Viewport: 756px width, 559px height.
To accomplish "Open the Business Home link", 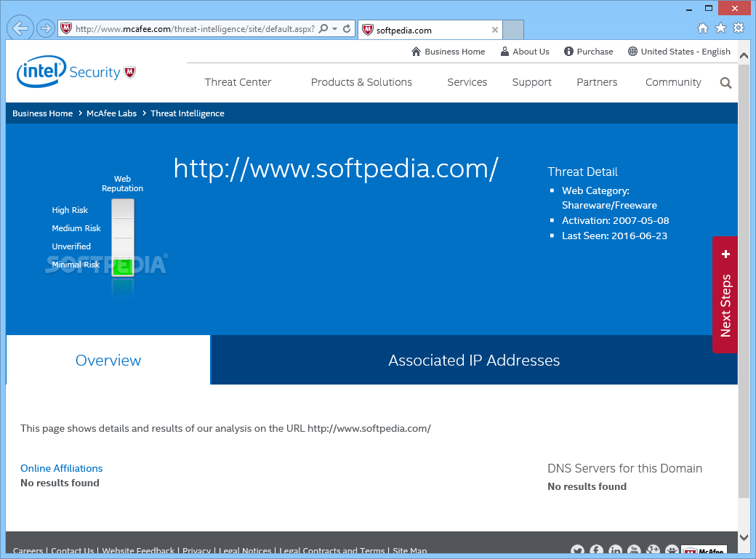I will 448,52.
